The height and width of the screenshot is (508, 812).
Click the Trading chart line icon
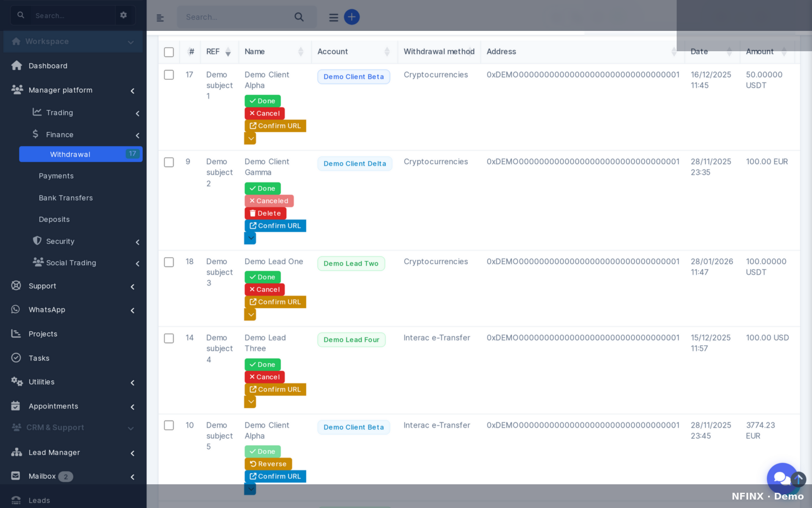(37, 112)
